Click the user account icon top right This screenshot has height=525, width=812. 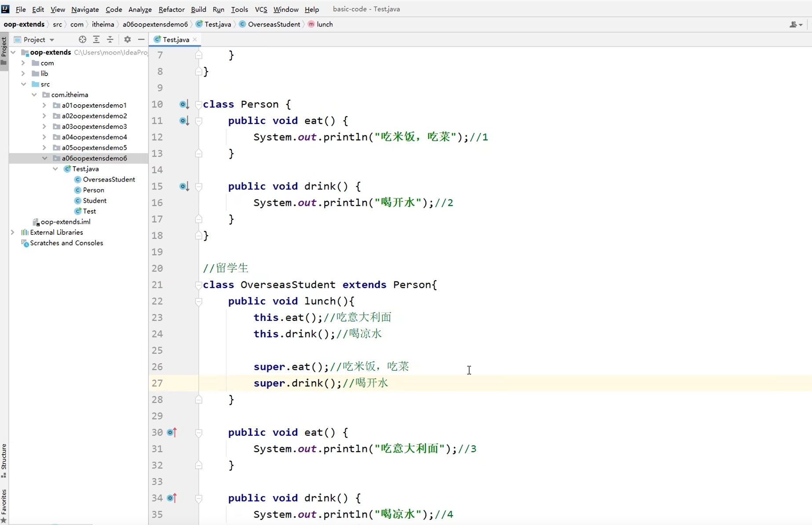[x=792, y=25]
